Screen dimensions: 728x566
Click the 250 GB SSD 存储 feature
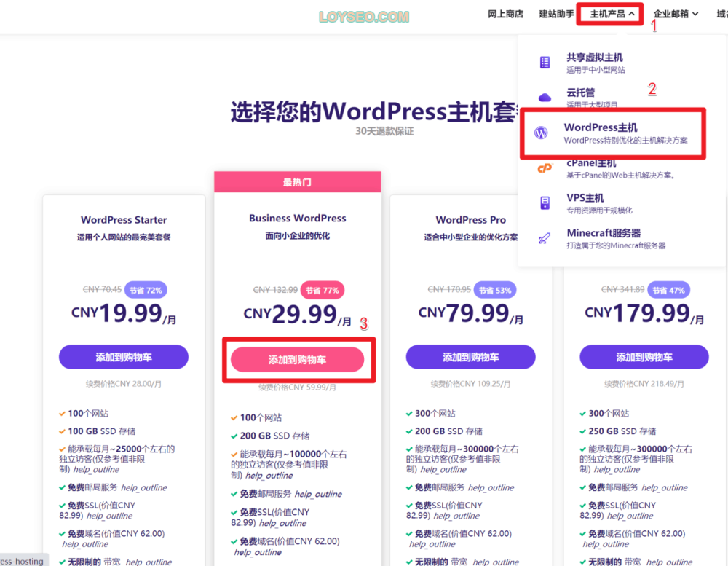point(622,431)
